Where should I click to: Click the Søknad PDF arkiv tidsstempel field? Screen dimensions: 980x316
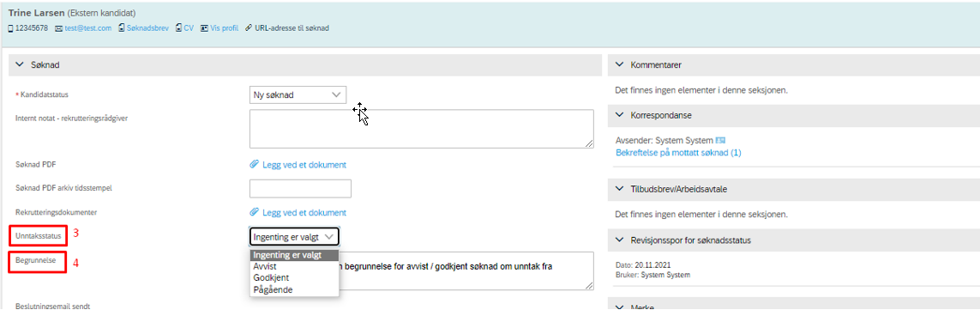click(x=300, y=188)
